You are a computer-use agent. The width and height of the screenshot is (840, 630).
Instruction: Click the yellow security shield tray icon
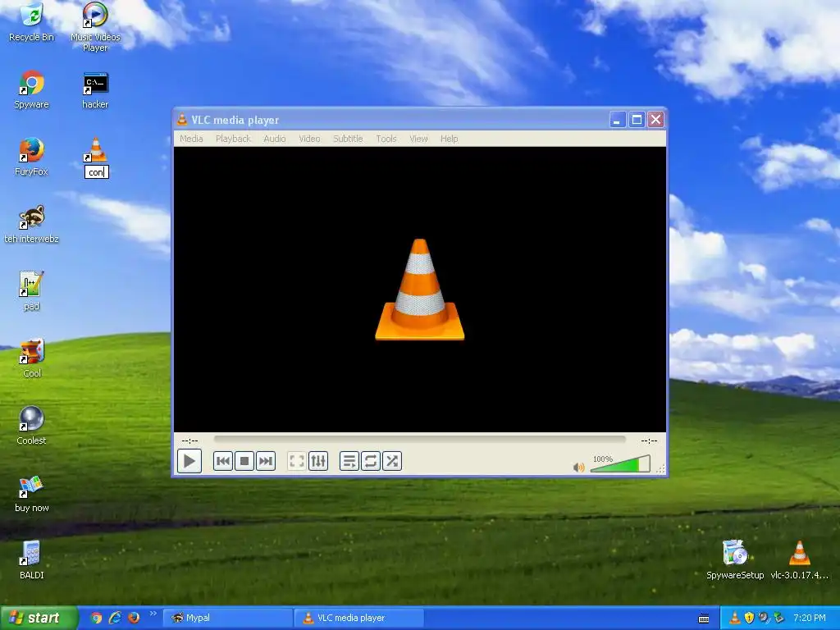[749, 618]
